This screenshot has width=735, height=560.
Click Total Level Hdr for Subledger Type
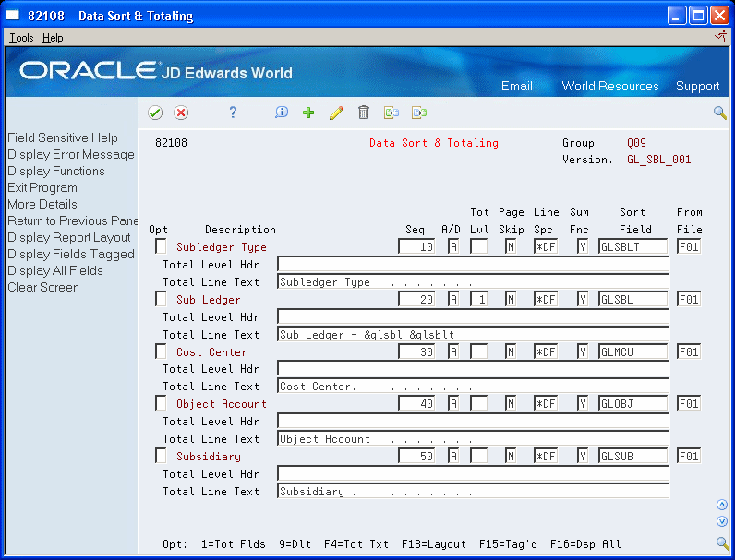click(473, 264)
